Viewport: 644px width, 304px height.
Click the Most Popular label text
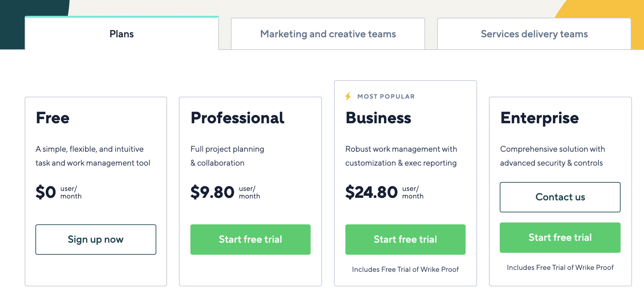[x=386, y=96]
